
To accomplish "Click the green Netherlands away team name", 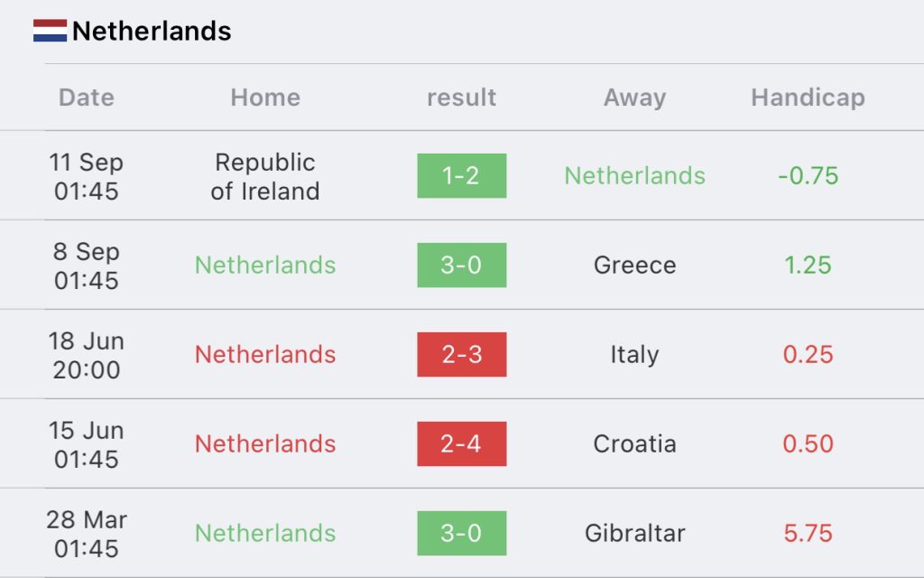I will point(634,176).
